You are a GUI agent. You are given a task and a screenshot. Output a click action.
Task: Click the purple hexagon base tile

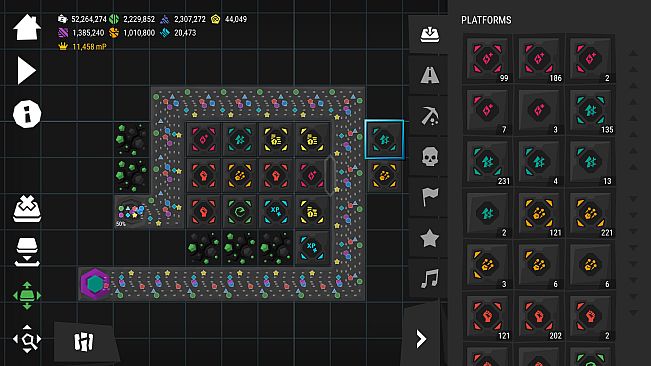coord(95,284)
